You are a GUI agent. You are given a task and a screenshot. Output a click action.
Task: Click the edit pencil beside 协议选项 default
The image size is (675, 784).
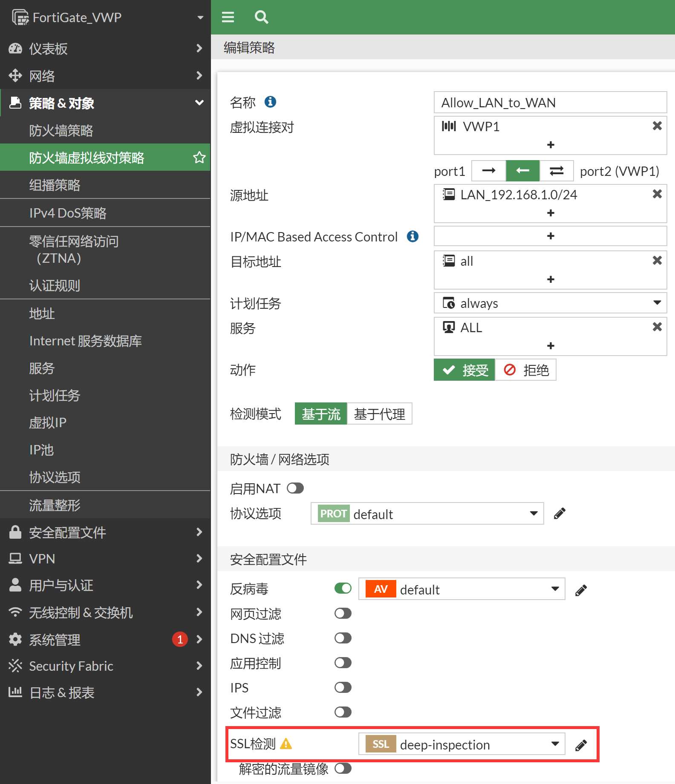click(x=560, y=514)
